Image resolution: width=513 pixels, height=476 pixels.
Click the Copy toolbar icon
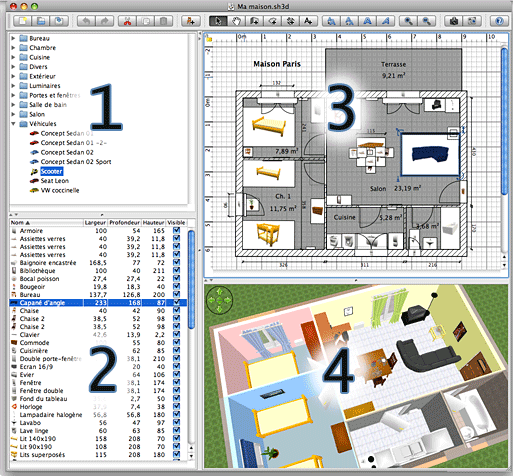(146, 21)
